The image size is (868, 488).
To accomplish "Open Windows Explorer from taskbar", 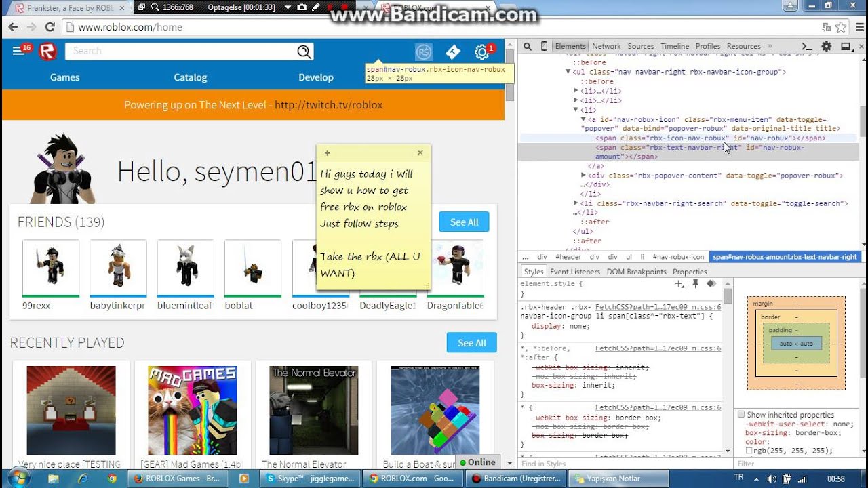I will [54, 479].
